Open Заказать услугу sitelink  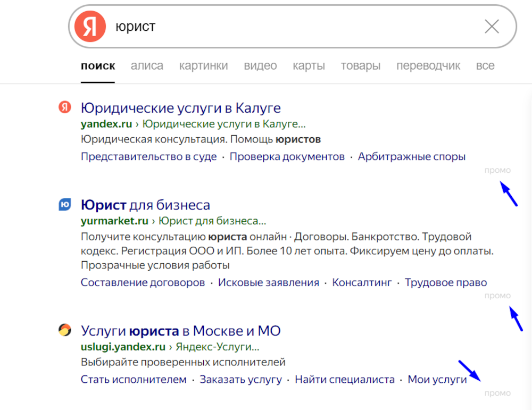click(x=240, y=380)
